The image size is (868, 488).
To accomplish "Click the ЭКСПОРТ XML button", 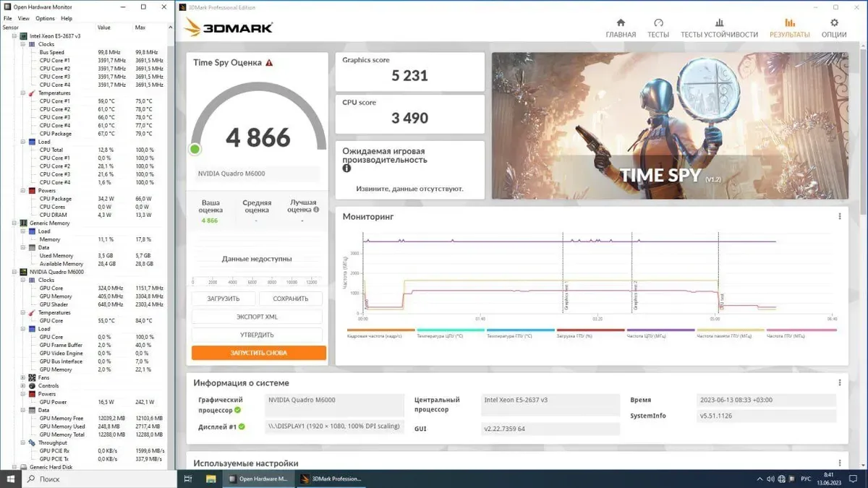I will (x=257, y=317).
